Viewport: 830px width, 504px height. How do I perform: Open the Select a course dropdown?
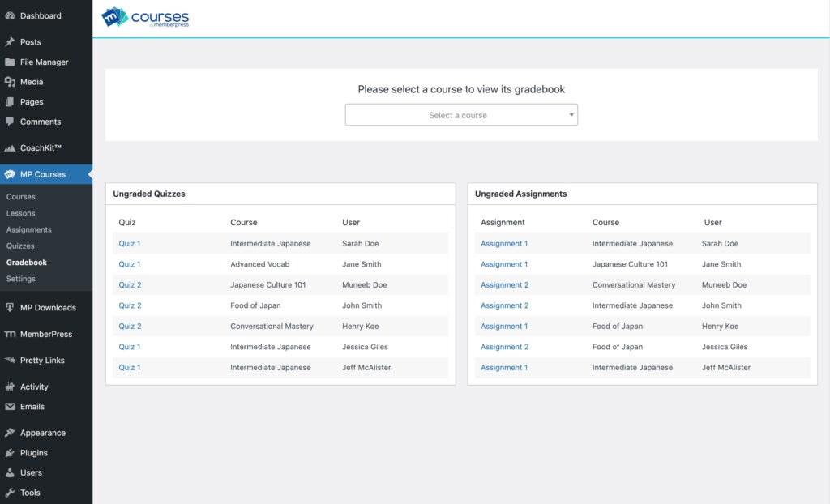click(458, 115)
